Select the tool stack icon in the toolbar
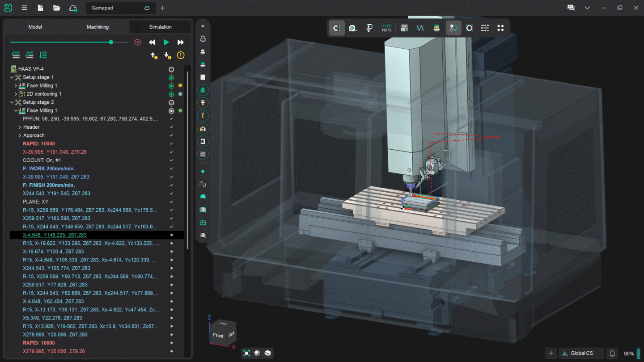This screenshot has width=644, height=362. tap(436, 28)
